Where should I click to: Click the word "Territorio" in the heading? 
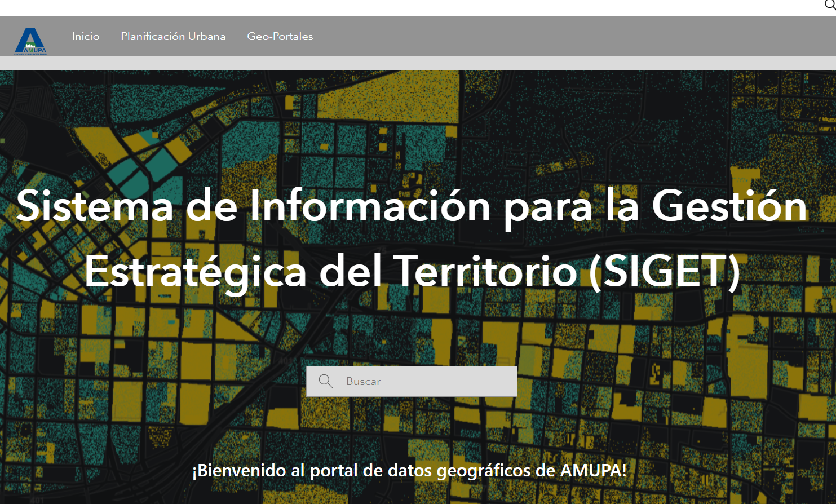488,272
